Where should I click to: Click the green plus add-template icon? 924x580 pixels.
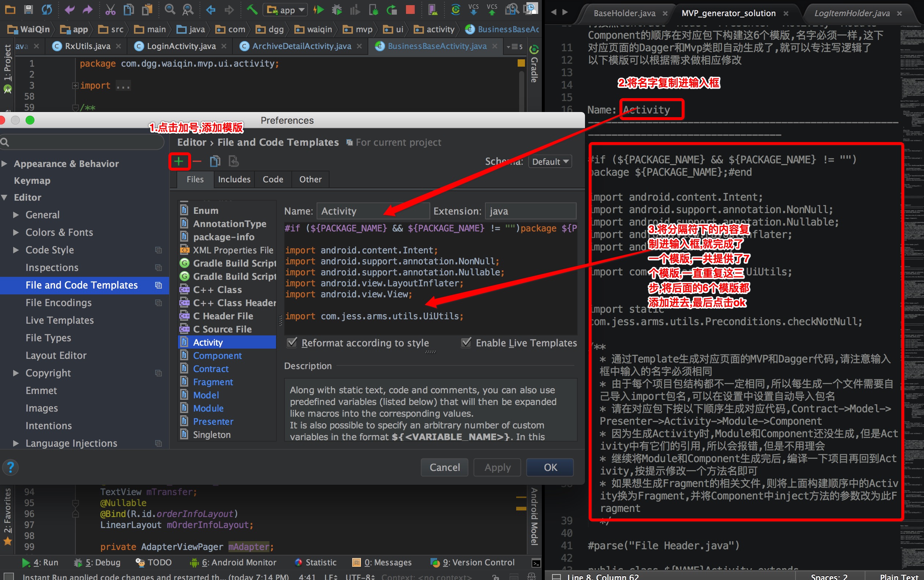click(179, 161)
